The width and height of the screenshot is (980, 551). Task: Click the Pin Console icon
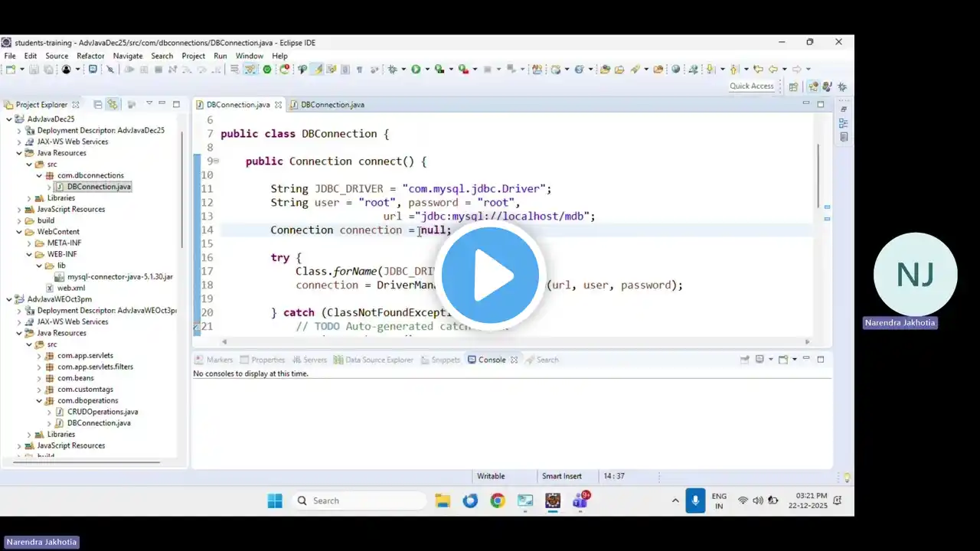744,359
